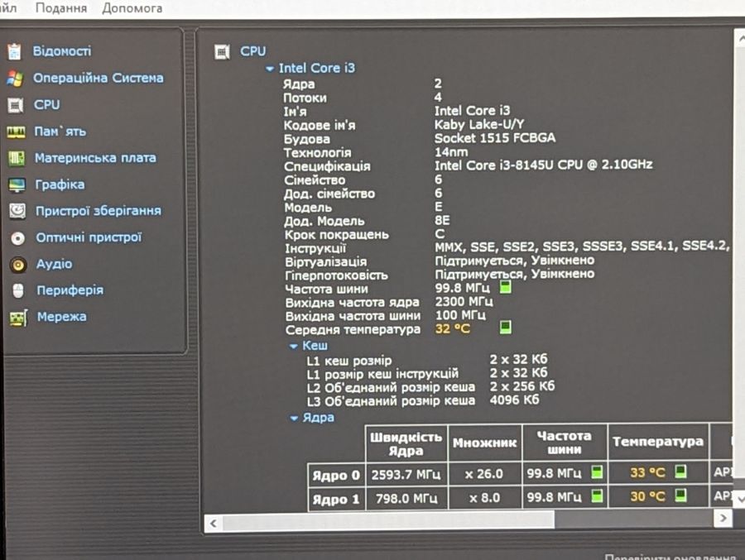Click the Частота шини column header
The width and height of the screenshot is (745, 560).
pos(565,443)
